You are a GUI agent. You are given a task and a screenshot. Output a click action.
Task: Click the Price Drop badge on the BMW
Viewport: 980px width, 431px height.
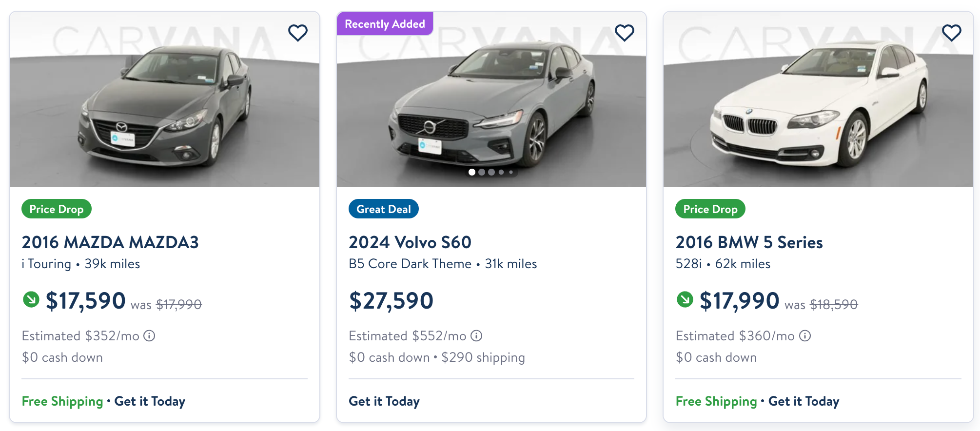tap(710, 209)
